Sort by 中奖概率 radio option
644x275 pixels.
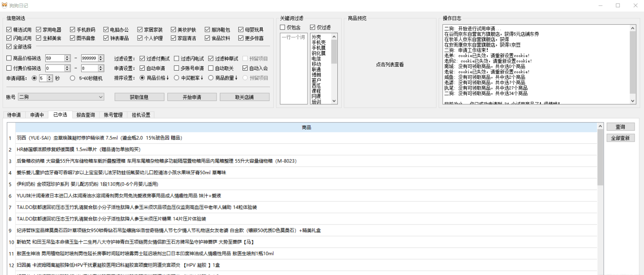177,78
